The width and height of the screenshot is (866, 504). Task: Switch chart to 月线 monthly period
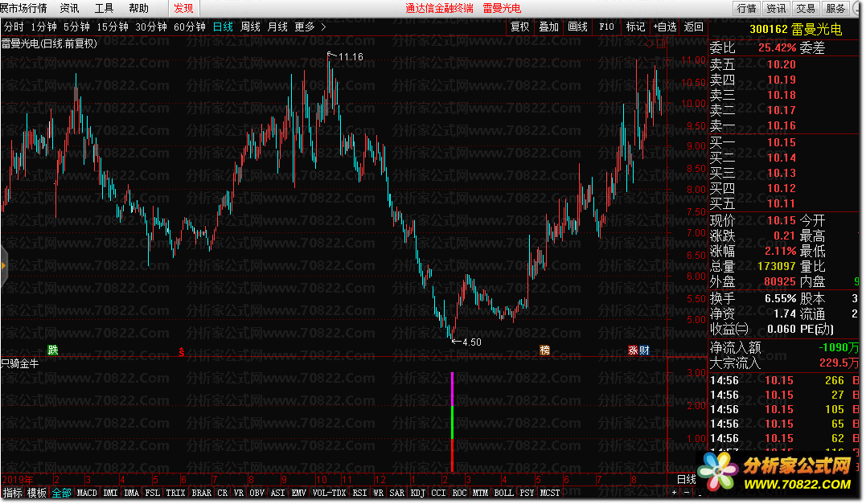(277, 27)
